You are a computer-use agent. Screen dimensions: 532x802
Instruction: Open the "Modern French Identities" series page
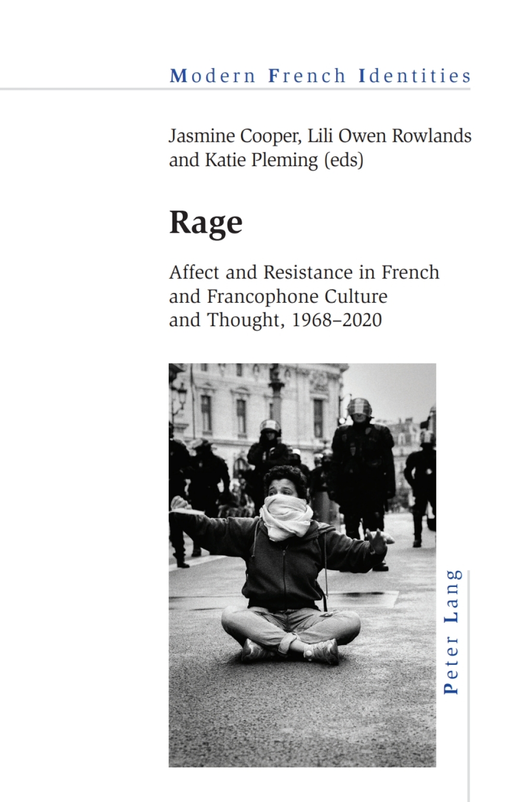pos(321,76)
